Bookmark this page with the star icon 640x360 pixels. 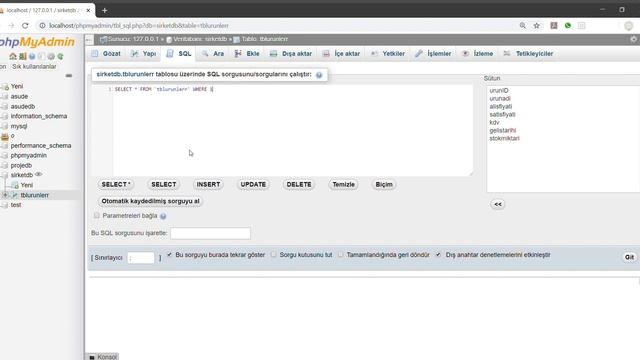pos(536,25)
